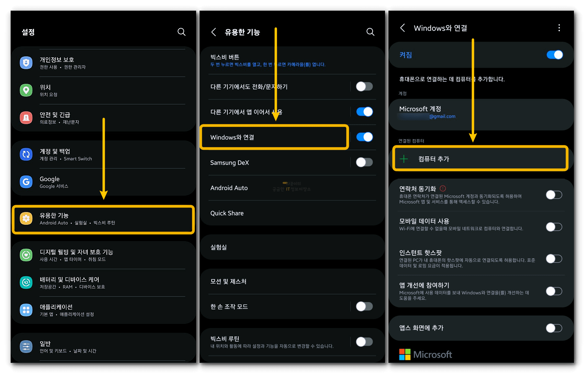Open Windows와 연결 option

point(274,137)
